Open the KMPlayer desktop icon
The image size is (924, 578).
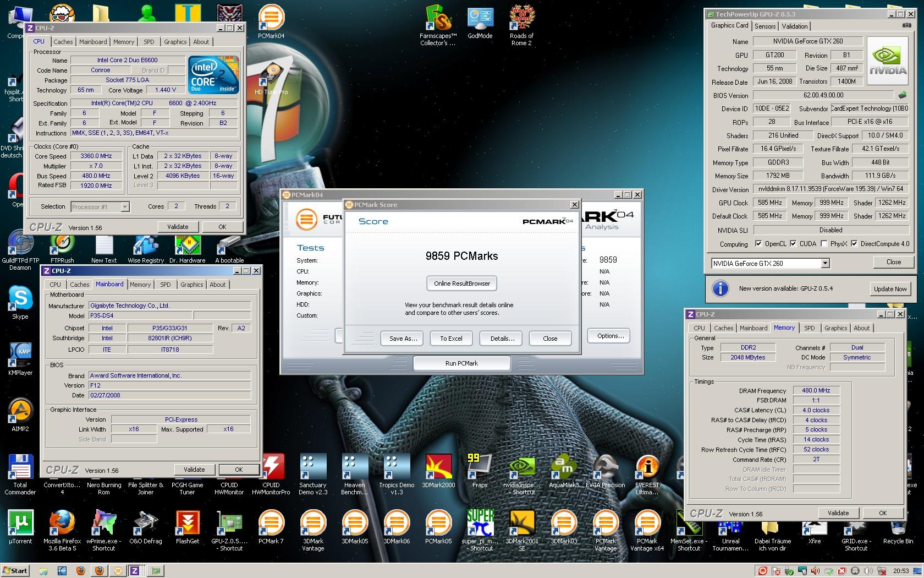click(20, 358)
